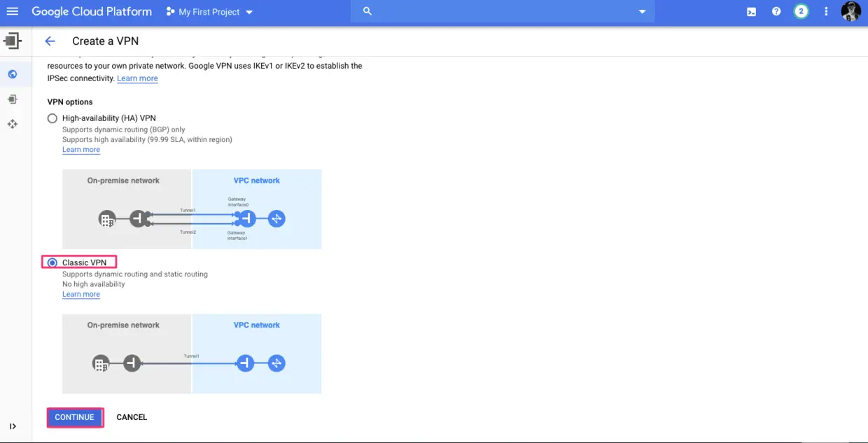868x443 pixels.
Task: Activate the Cloud Shell icon
Action: click(x=751, y=12)
